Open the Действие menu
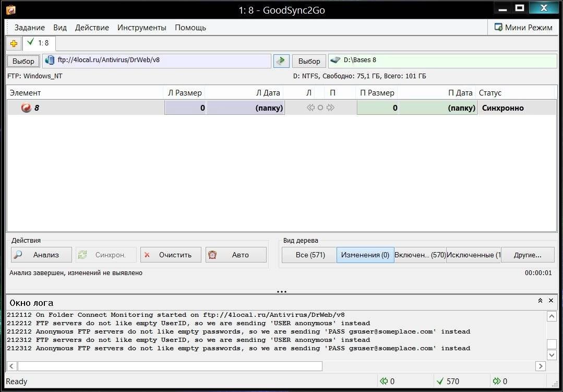Screen dimensions: 563x392 92,28
